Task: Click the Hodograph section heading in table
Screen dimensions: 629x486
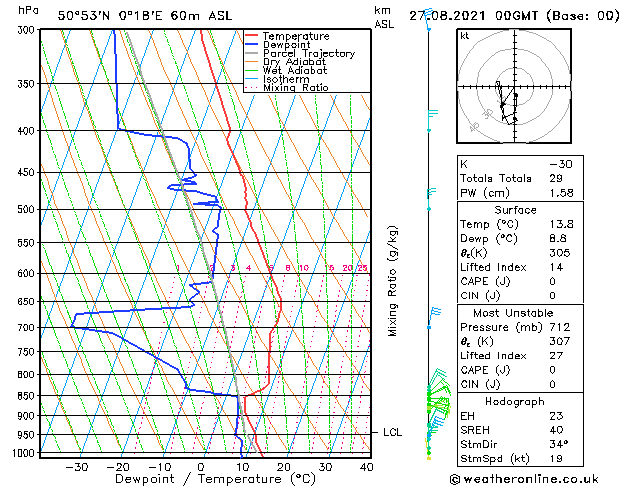Action: (515, 401)
